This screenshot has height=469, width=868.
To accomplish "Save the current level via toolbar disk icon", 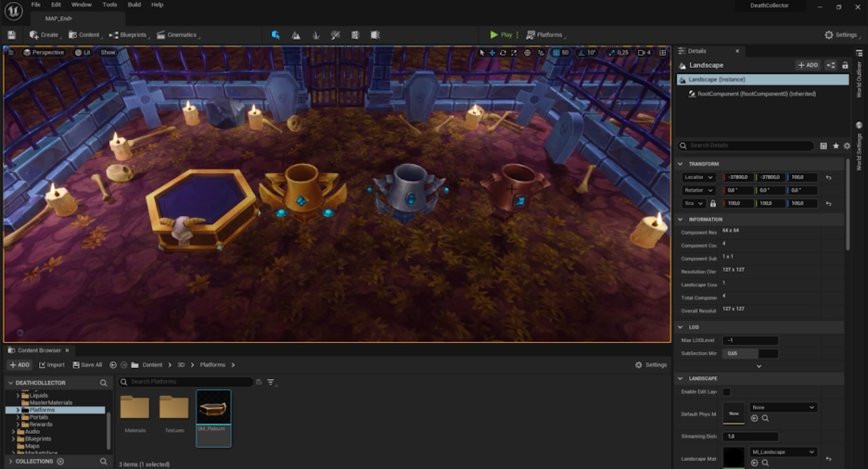I will (12, 35).
